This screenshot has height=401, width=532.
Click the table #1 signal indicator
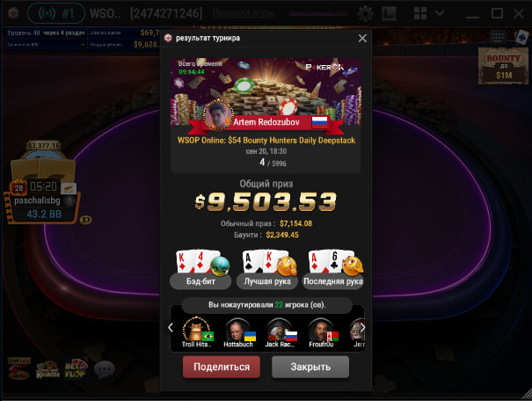pos(56,13)
